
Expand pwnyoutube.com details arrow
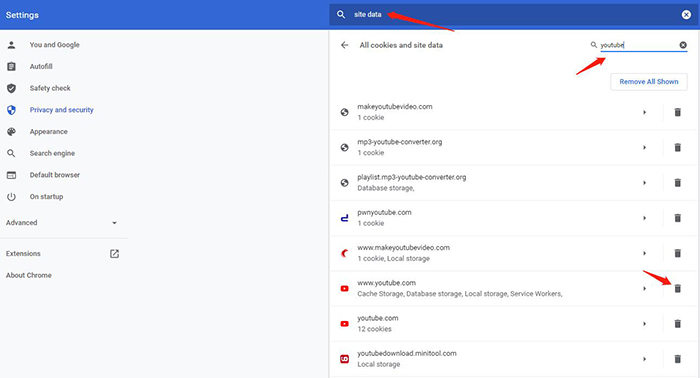[x=644, y=218]
